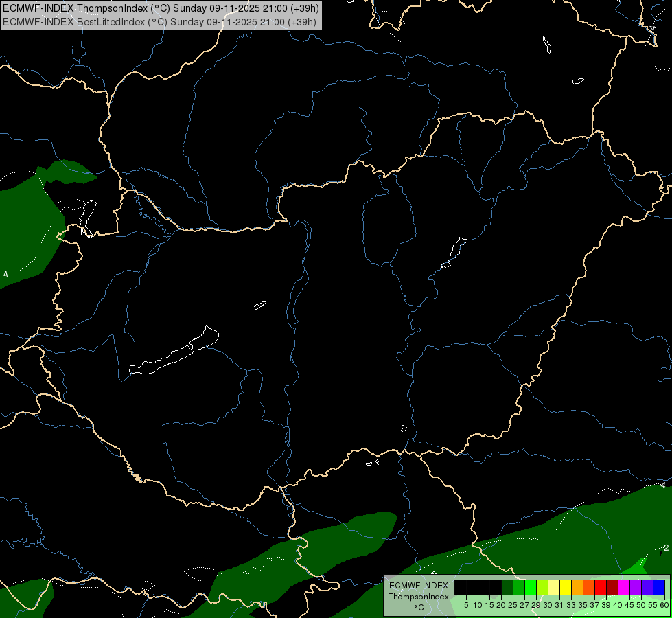Click the legend scale value 5
The width and height of the screenshot is (672, 618).
[x=466, y=605]
